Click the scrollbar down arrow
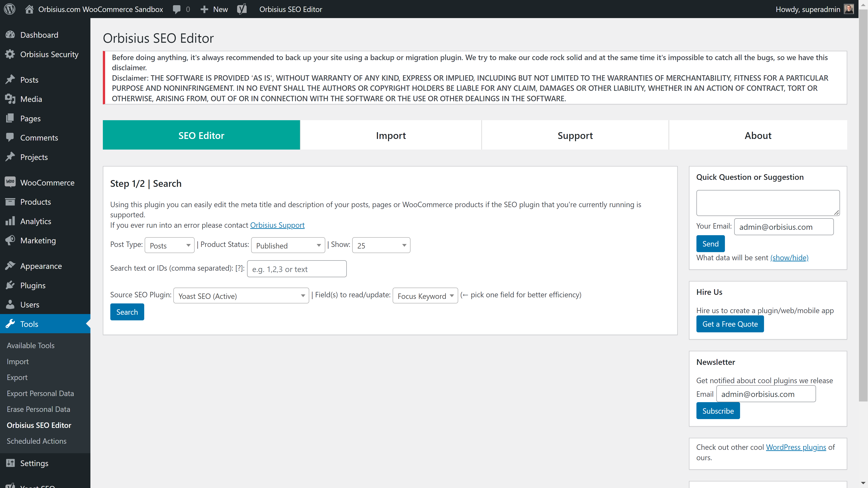The width and height of the screenshot is (868, 488). [x=863, y=484]
